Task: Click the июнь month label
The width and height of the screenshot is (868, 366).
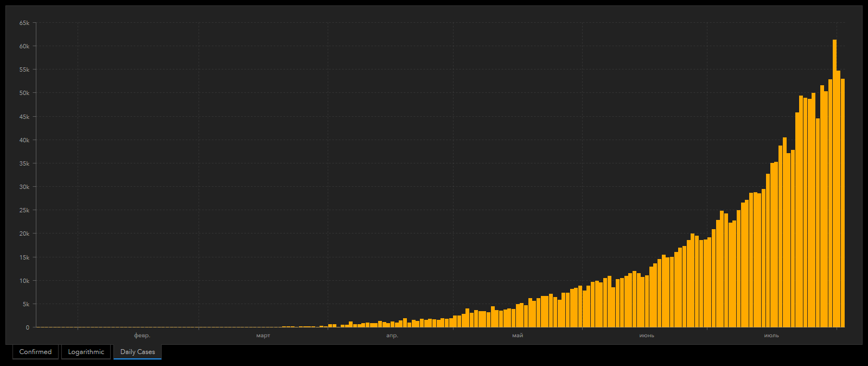Action: [647, 336]
